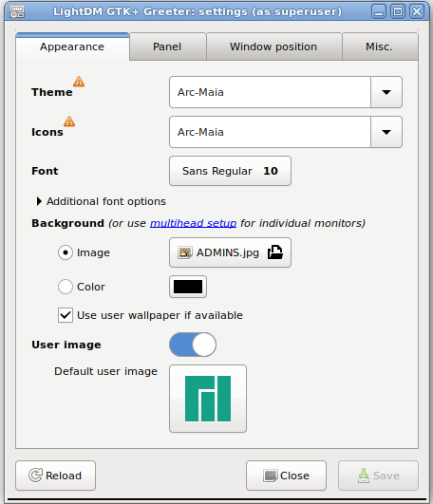Select the Color background radio button

66,287
